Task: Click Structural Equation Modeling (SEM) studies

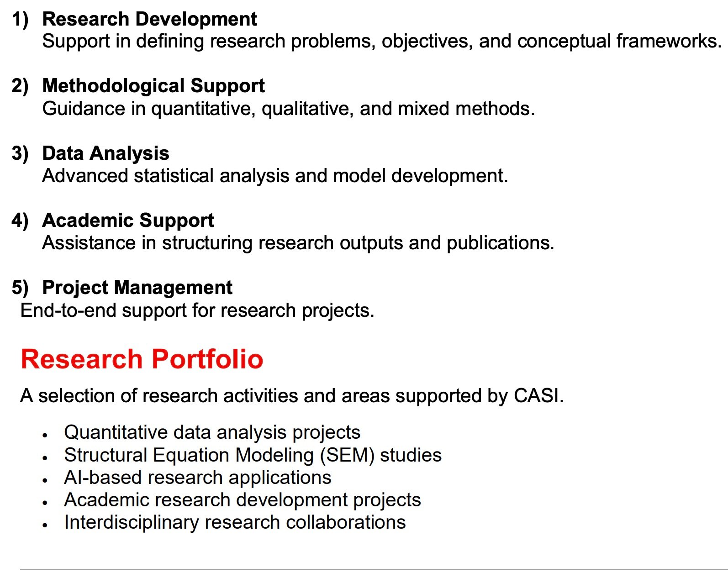Action: coord(253,455)
